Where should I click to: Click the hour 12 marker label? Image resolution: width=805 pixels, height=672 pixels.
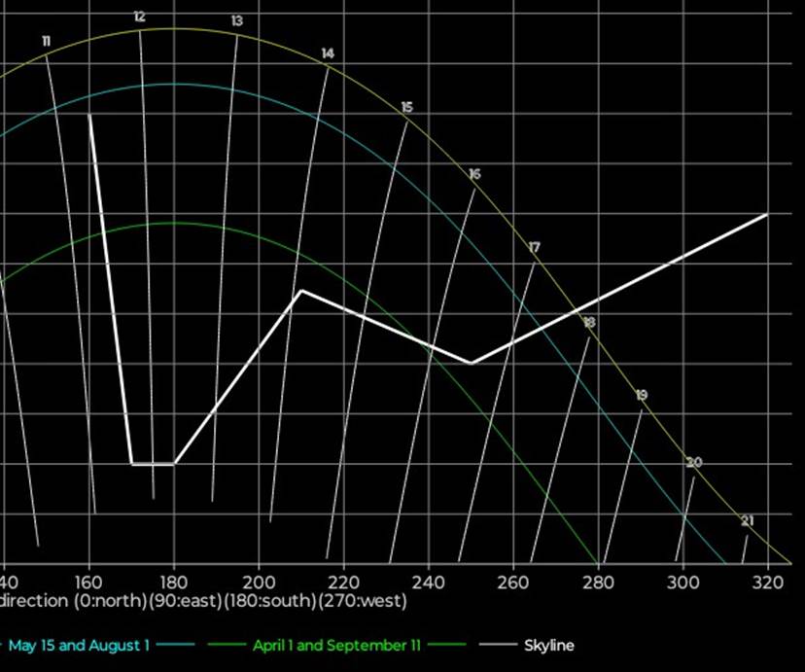pyautogui.click(x=140, y=17)
